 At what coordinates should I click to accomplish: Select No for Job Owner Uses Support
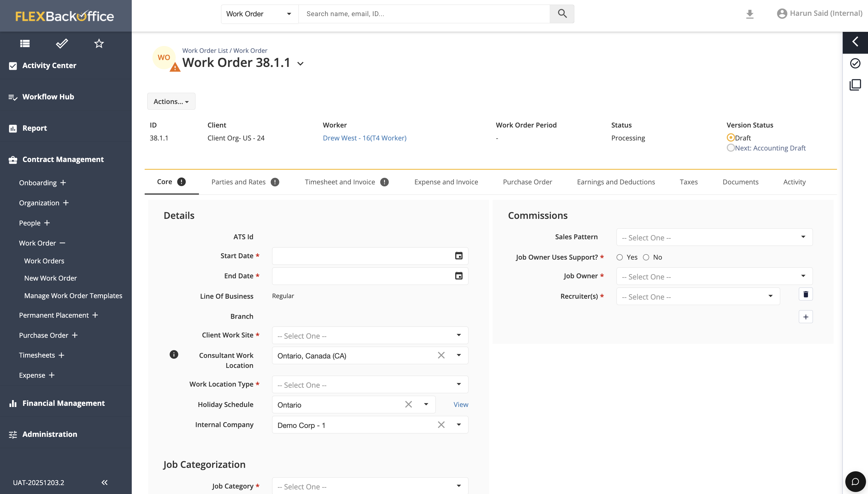[646, 258]
